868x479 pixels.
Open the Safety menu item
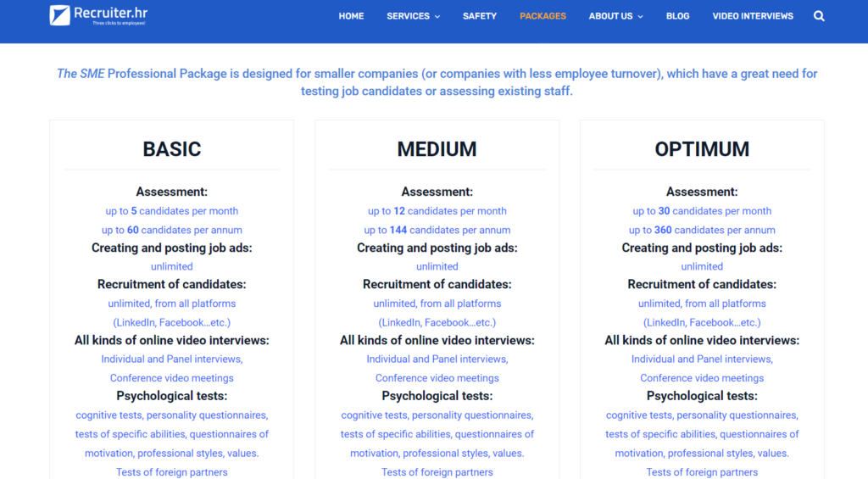point(480,16)
